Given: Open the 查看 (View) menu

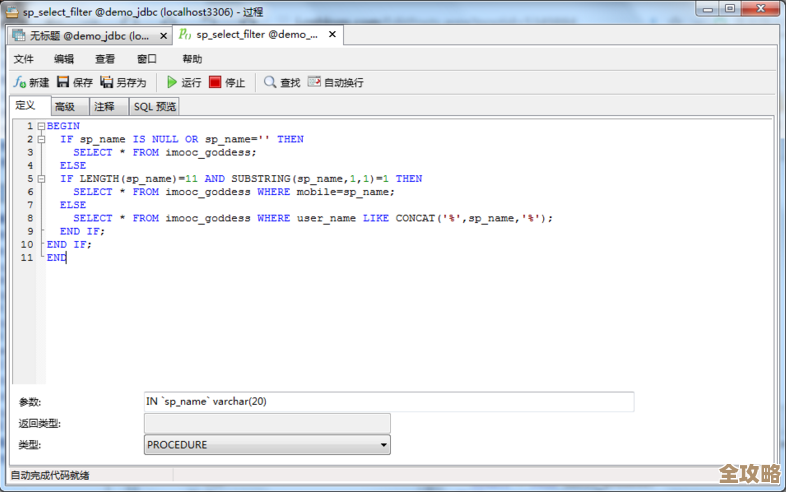Looking at the screenshot, I should tap(105, 59).
